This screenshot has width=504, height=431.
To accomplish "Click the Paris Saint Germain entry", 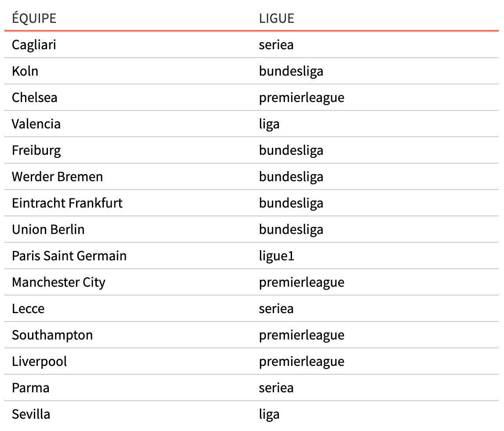I will [69, 256].
